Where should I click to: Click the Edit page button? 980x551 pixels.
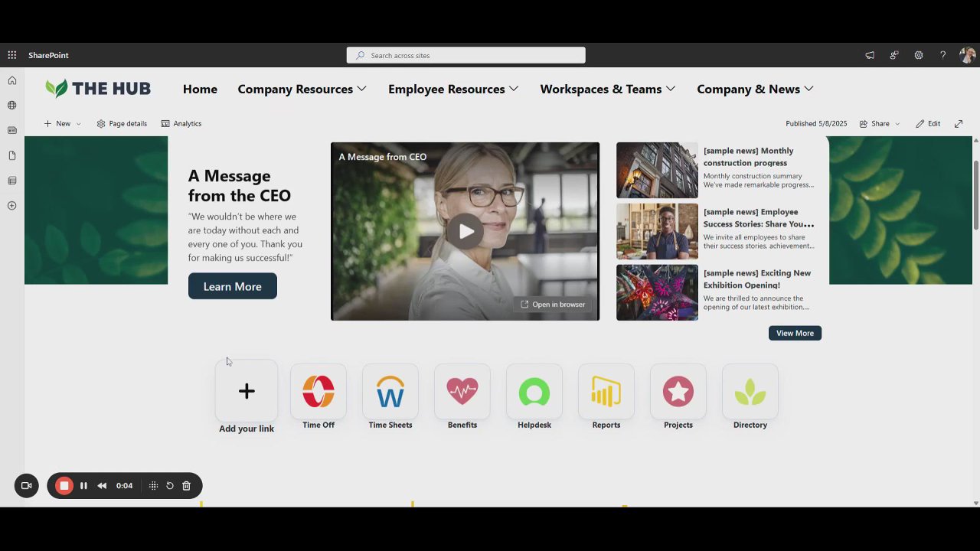coord(928,123)
